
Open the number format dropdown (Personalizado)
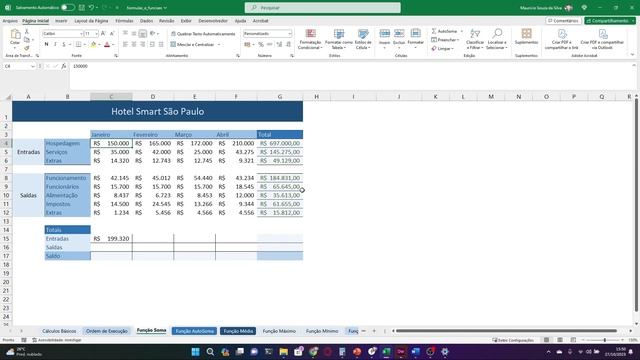point(289,34)
